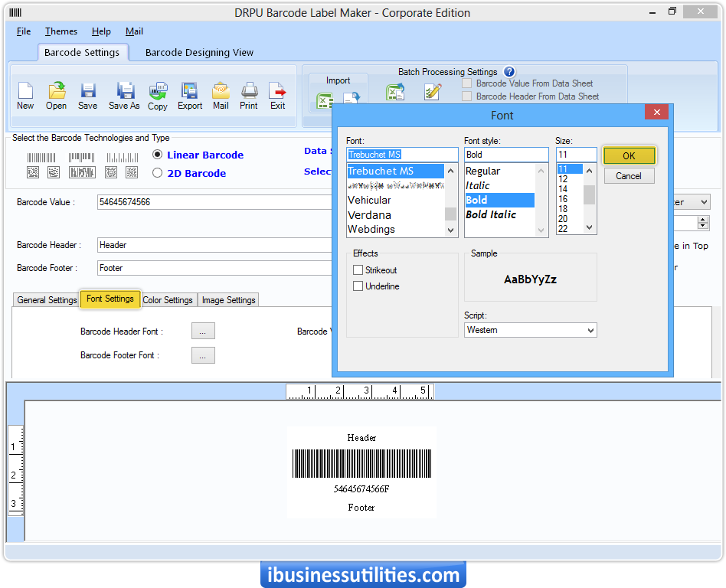Check the Underline effect box
The height and width of the screenshot is (588, 726).
(x=358, y=286)
